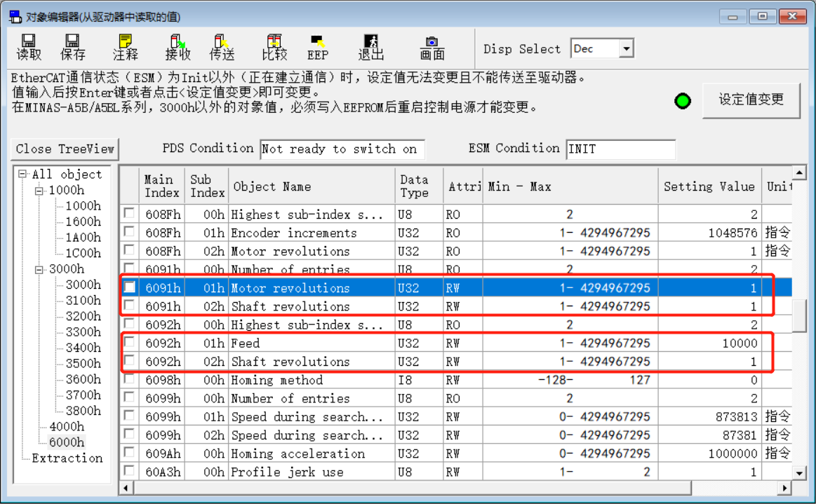Select the 3400h tree node
This screenshot has height=504, width=816.
coord(83,348)
